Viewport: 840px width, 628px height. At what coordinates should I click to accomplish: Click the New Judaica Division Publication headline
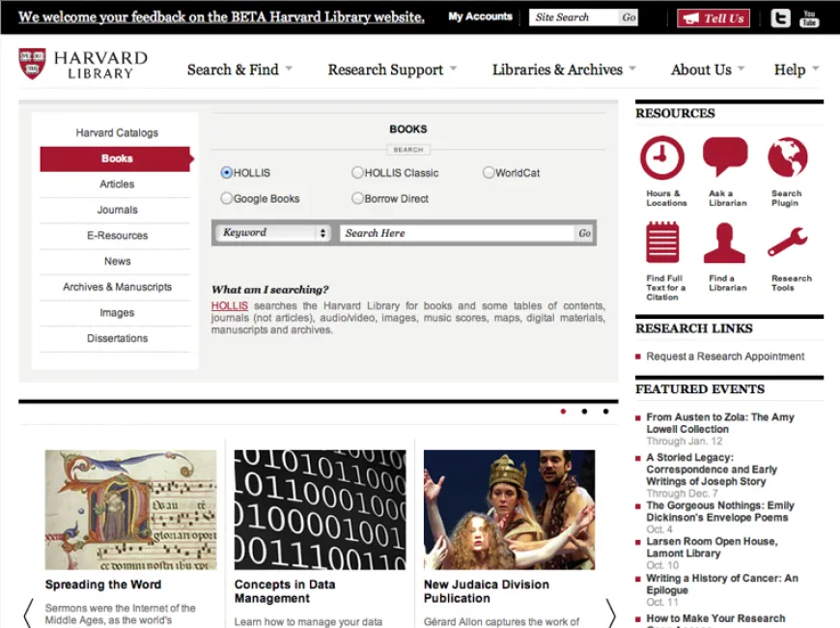pyautogui.click(x=487, y=591)
